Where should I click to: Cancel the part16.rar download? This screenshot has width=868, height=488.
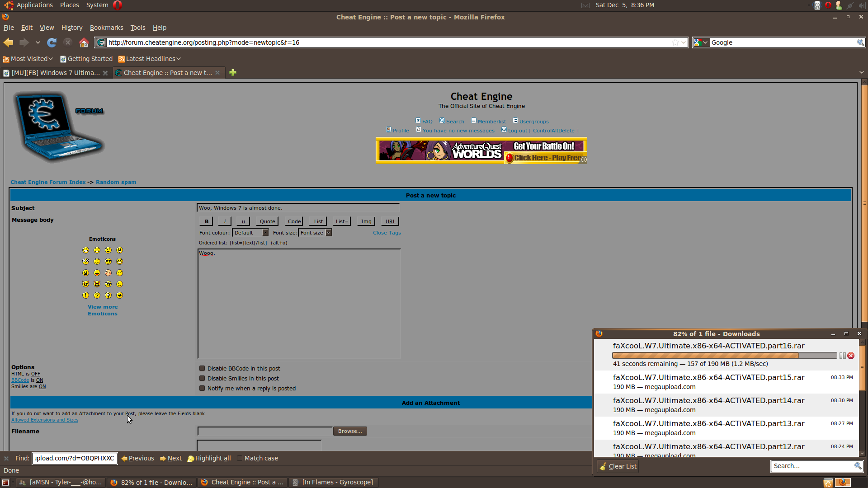tap(852, 356)
